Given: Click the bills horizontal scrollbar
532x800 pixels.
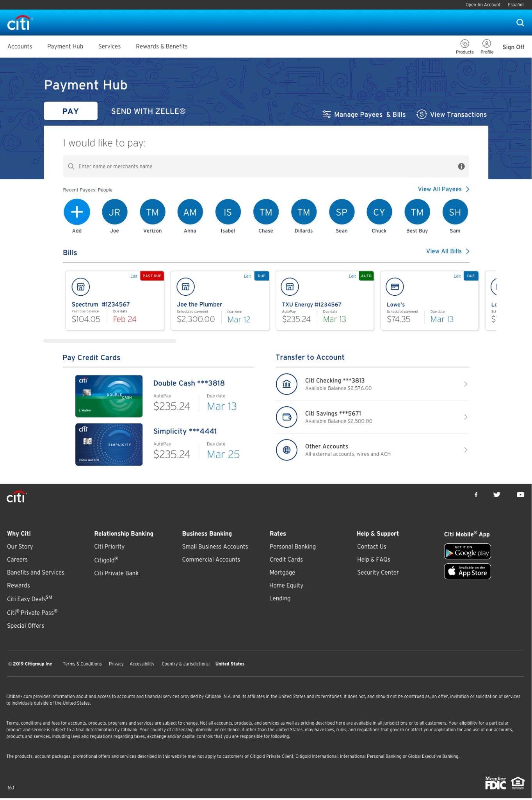Looking at the screenshot, I should pyautogui.click(x=110, y=341).
